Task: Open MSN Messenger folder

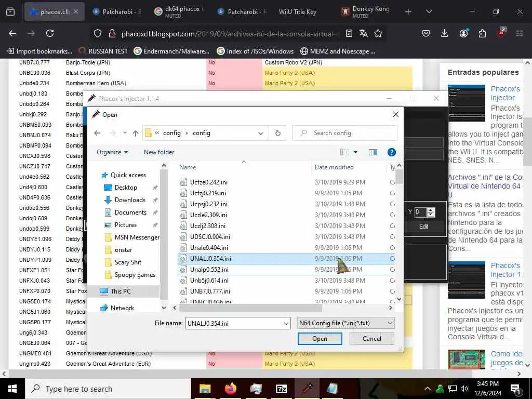Action: (137, 237)
